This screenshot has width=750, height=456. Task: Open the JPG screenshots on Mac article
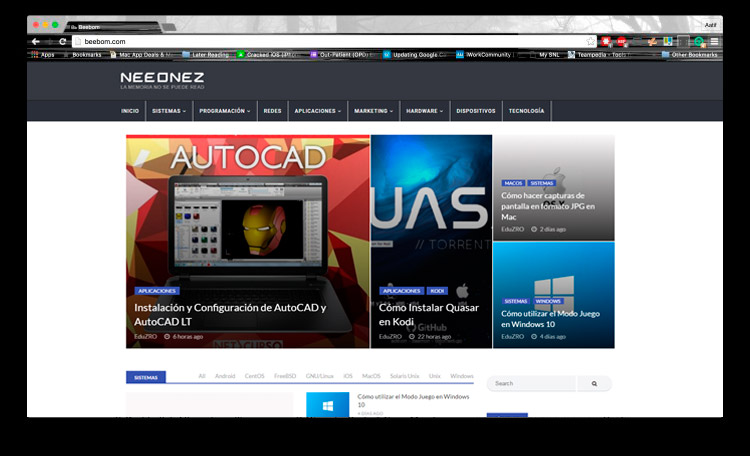(x=548, y=206)
